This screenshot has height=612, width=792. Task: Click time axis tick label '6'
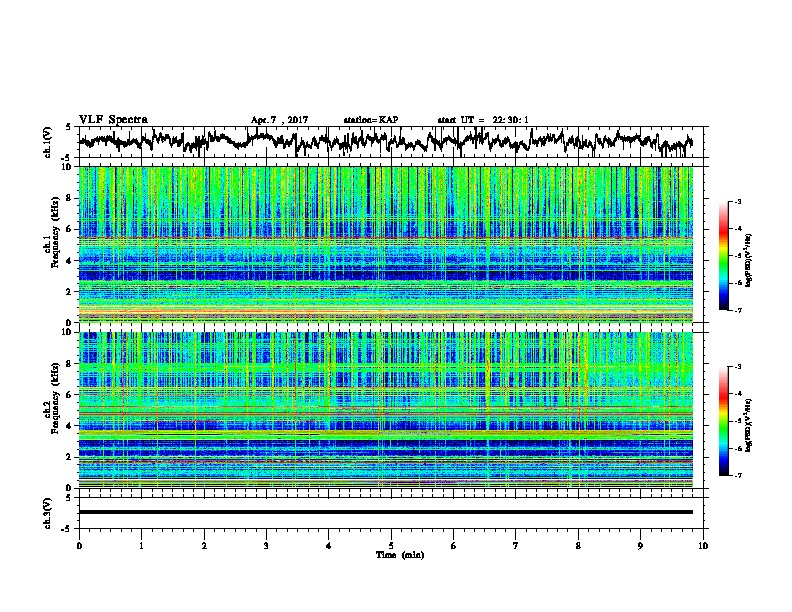click(x=454, y=546)
